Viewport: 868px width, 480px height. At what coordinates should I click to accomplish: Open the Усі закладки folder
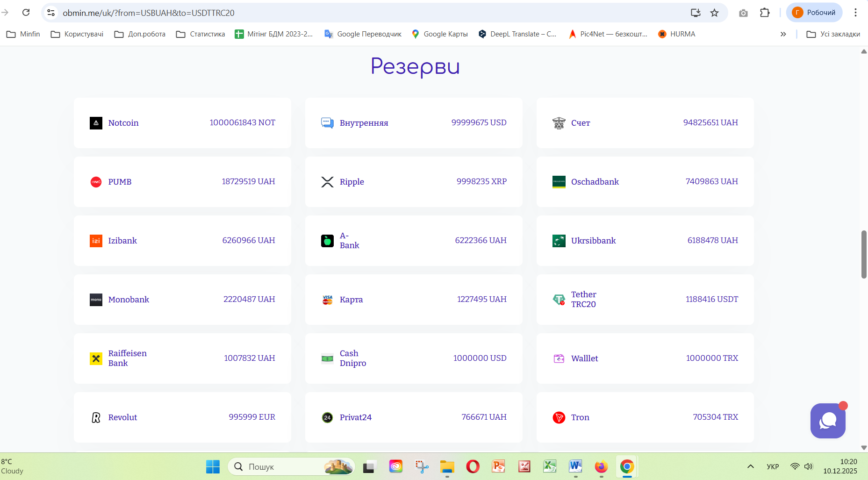coord(833,34)
